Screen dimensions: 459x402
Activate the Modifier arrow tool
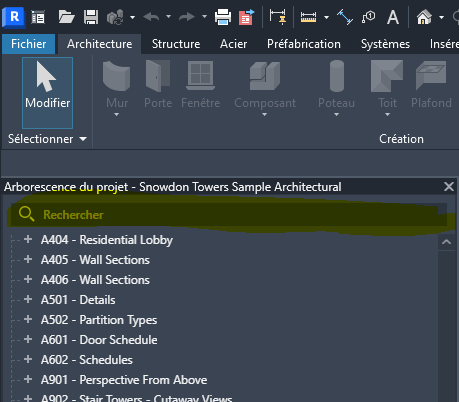tap(47, 92)
